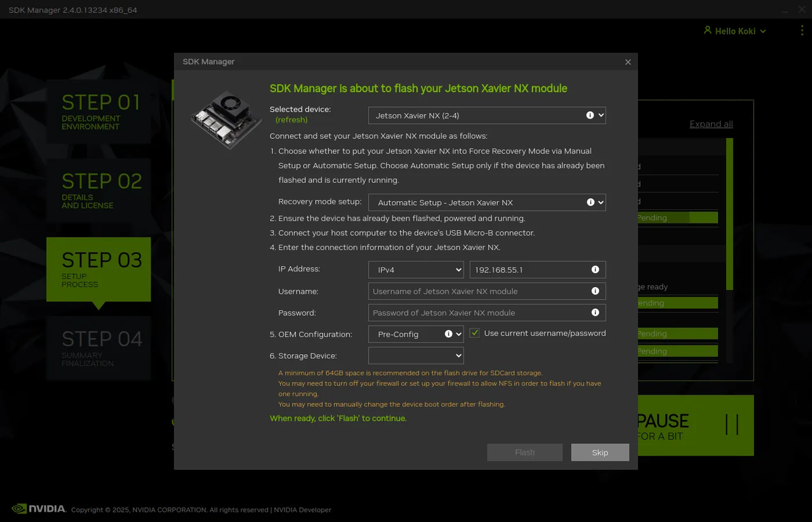Click the SDK Manager dialog title text
The image size is (812, 522).
(208, 62)
